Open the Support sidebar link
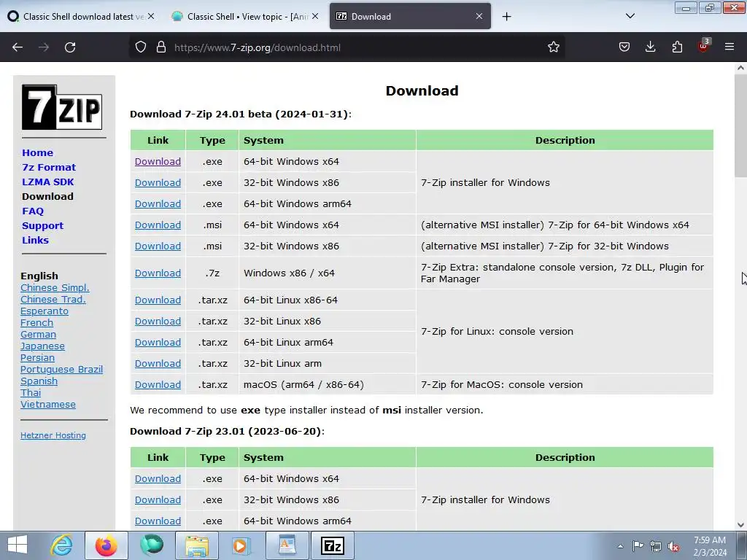 tap(42, 226)
